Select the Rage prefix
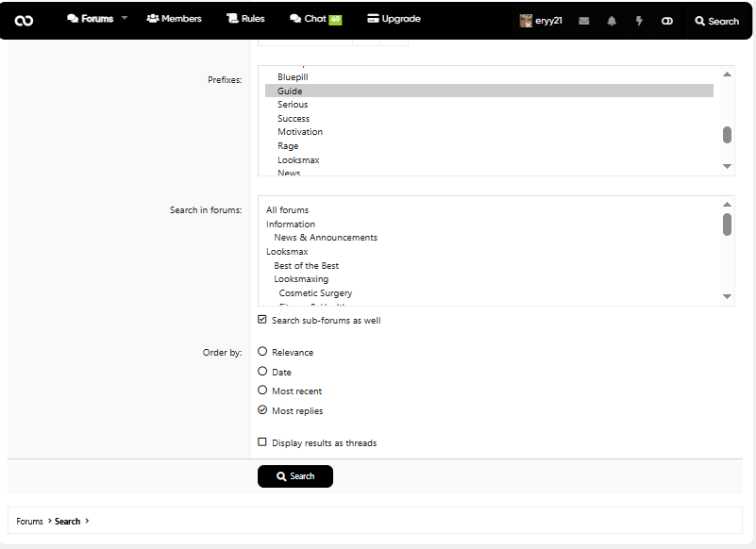This screenshot has height=549, width=756. tap(489, 145)
